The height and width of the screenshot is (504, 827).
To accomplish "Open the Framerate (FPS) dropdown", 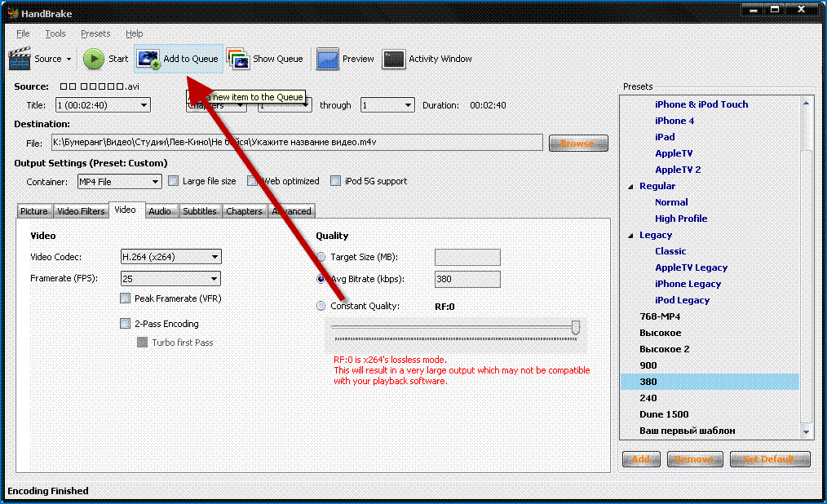I will [x=171, y=278].
